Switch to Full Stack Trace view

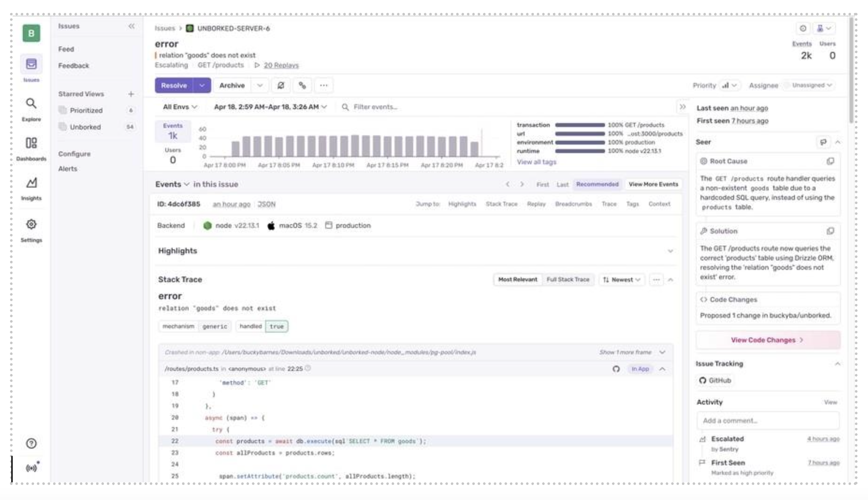[568, 280]
